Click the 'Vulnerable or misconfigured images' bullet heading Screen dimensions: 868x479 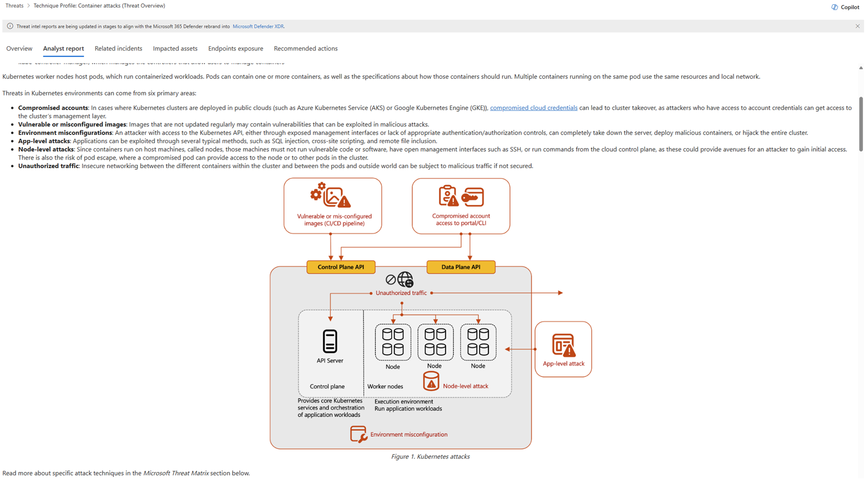72,124
